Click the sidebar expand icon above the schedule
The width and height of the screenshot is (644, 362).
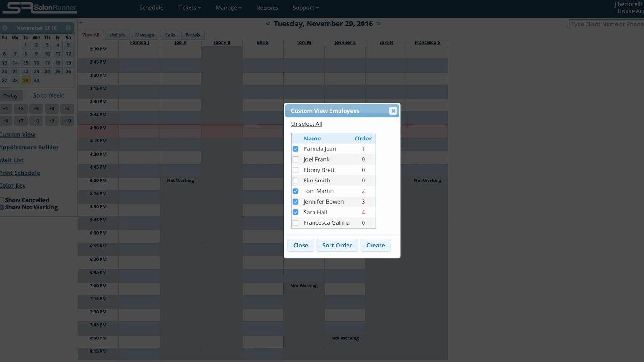[x=80, y=22]
